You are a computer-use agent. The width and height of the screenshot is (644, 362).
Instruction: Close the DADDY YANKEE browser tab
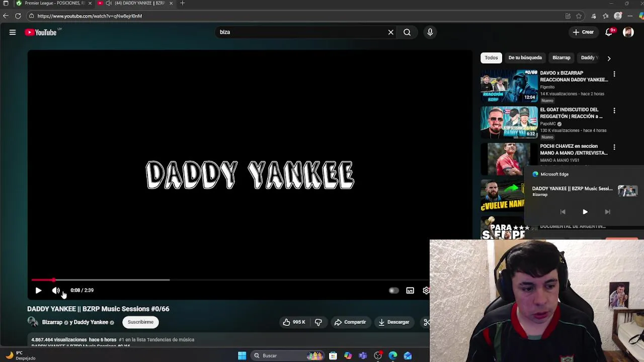[171, 3]
